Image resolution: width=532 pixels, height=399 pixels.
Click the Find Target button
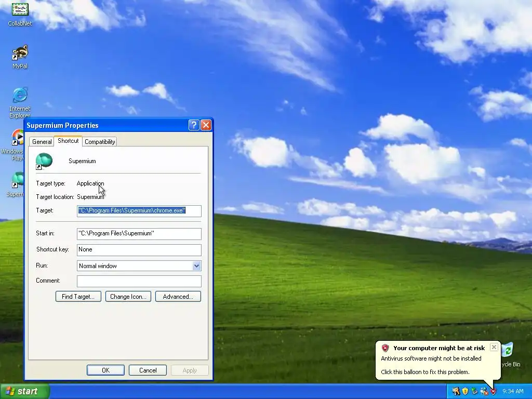tap(78, 297)
